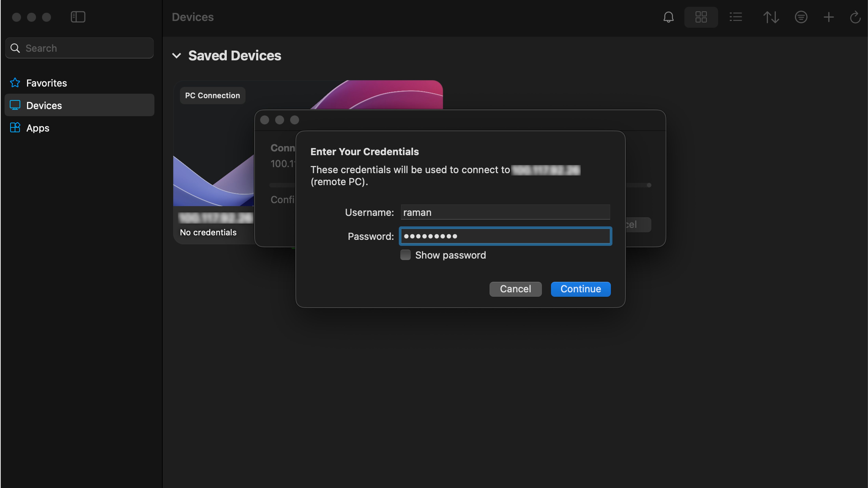Click the plus icon to add device

(x=829, y=17)
